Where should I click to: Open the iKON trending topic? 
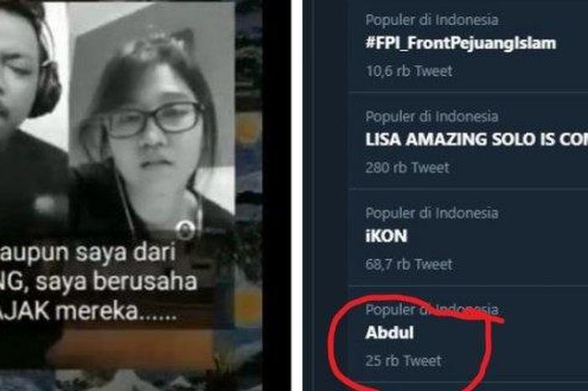click(x=386, y=236)
